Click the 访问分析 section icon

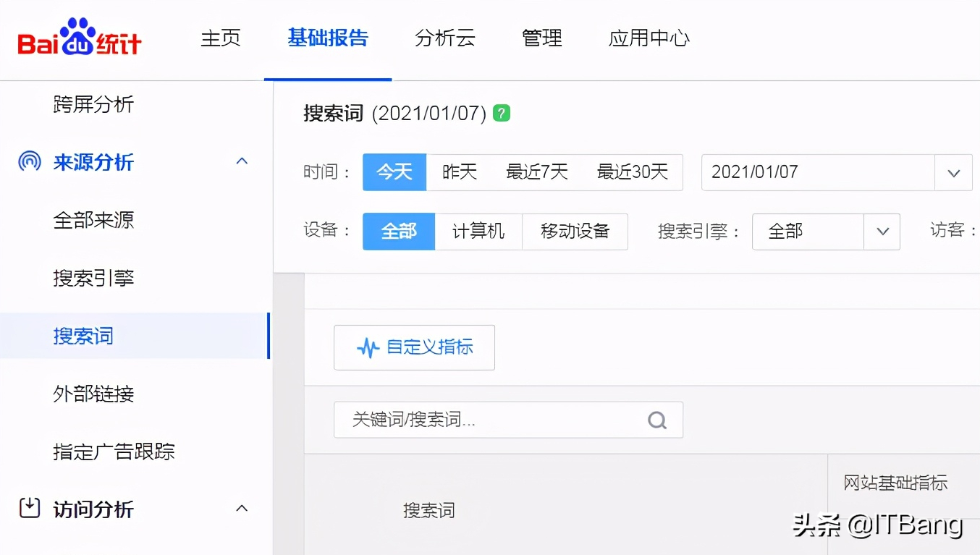30,508
